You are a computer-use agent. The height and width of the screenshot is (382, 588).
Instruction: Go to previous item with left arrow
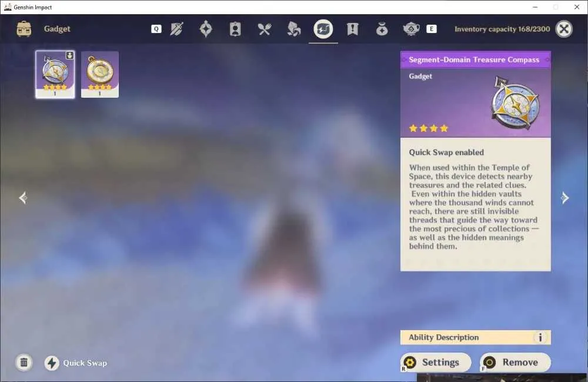click(23, 198)
